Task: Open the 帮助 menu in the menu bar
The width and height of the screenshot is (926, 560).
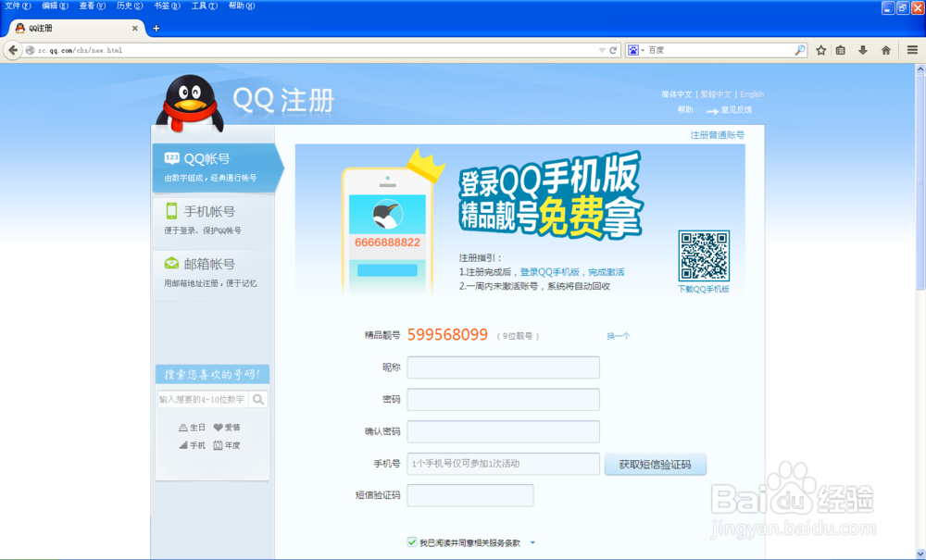Action: 242,6
